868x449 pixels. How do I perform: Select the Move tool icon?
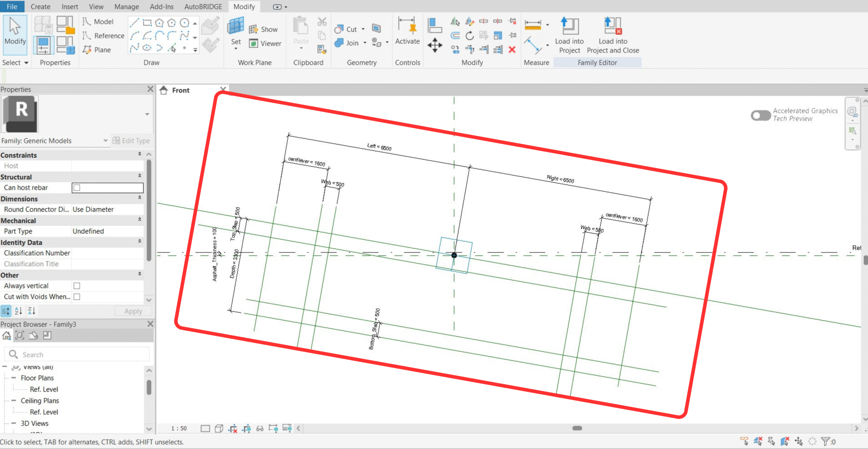click(x=435, y=45)
